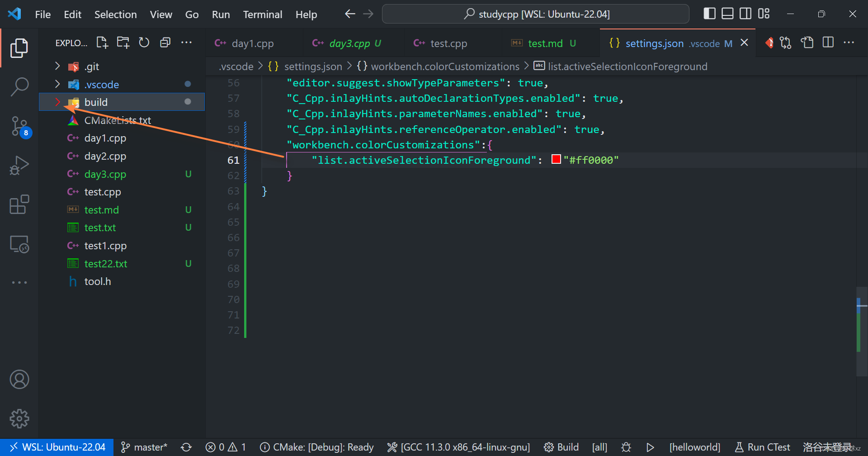
Task: Launch CMake debugger bug icon
Action: [626, 447]
